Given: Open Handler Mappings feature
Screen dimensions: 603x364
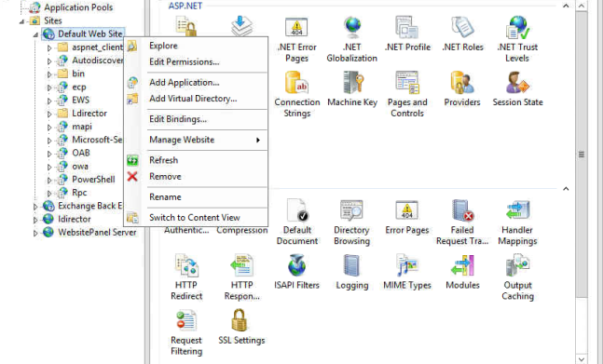Looking at the screenshot, I should (517, 222).
